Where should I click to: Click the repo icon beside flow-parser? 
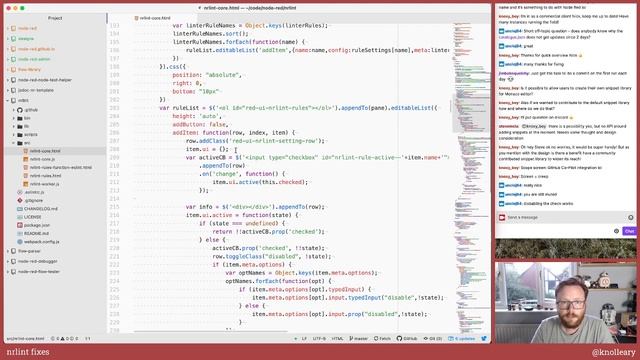point(13,251)
